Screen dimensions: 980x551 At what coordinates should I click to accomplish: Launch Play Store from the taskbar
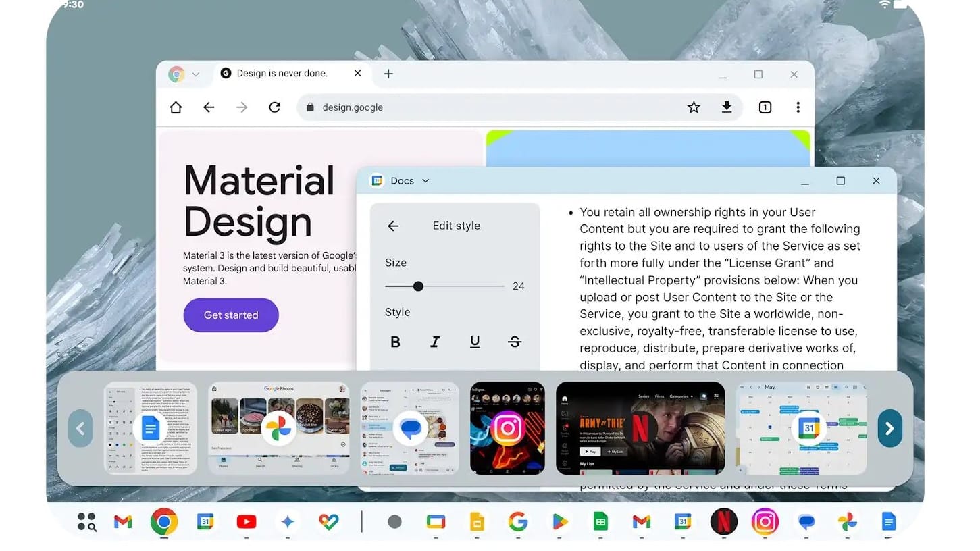click(559, 521)
